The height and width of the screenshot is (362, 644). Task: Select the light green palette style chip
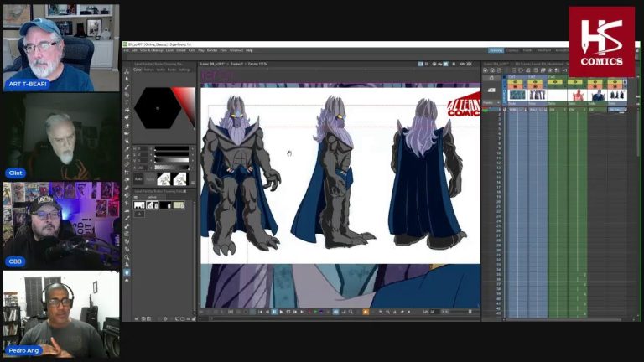[x=178, y=204]
